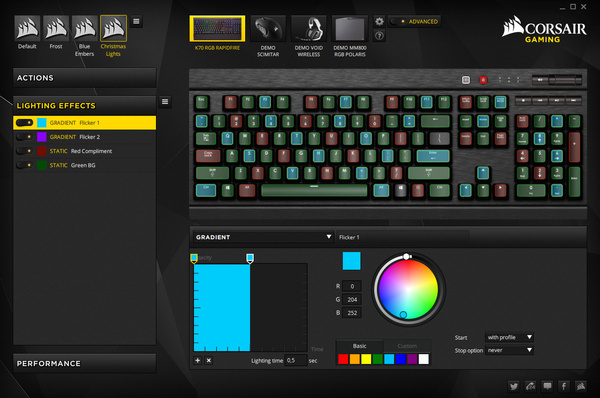The height and width of the screenshot is (398, 600).
Task: Add a gradient stop with plus icon
Action: coord(197,360)
